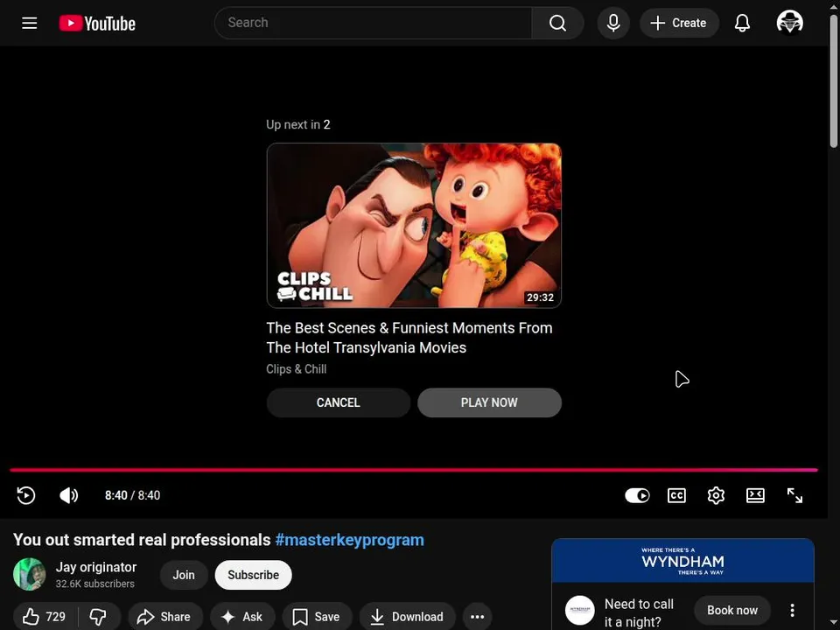The height and width of the screenshot is (630, 840).
Task: Click Book now on the Wyndham ad
Action: tap(732, 610)
